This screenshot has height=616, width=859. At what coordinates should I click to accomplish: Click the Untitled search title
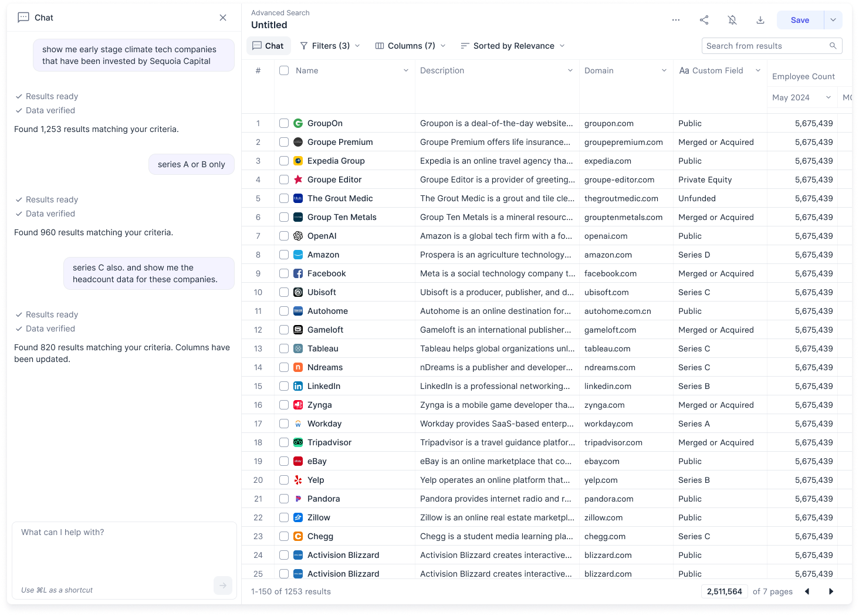269,25
